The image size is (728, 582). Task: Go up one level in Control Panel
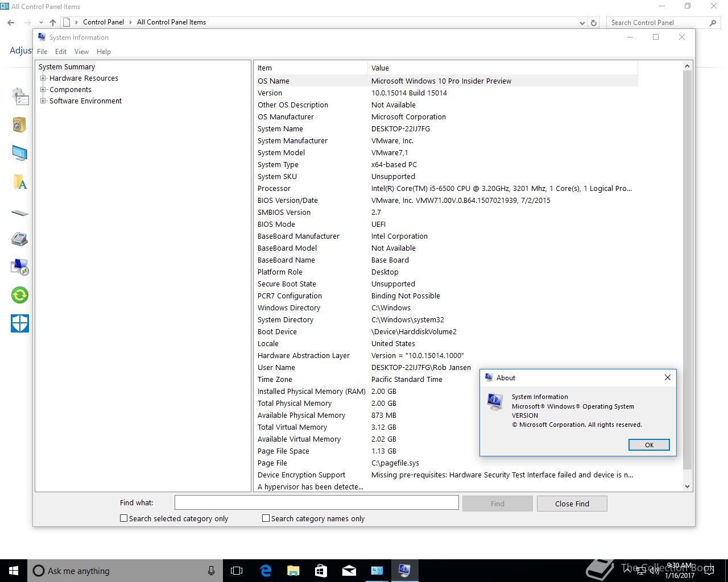click(x=52, y=22)
